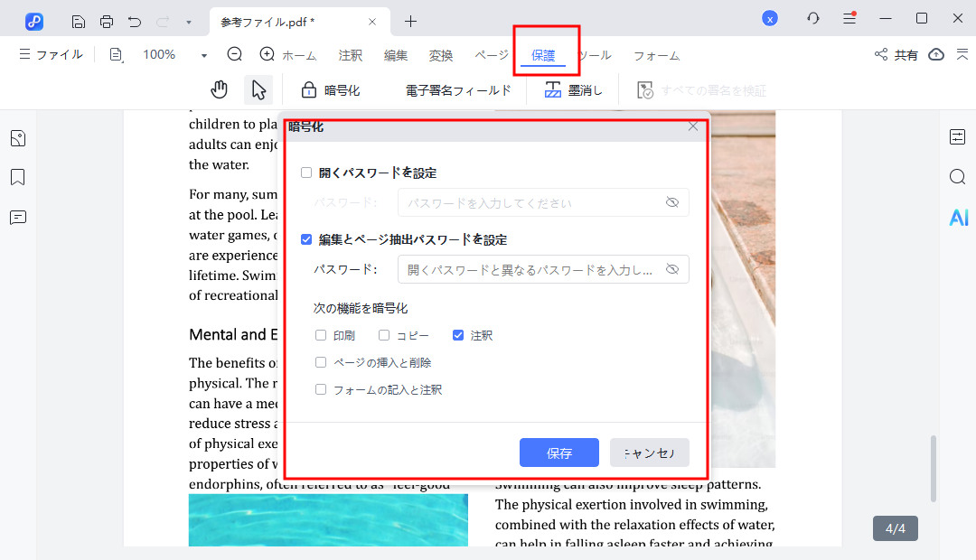Save encryption settings with 保存 button
The image size is (976, 560).
coord(558,452)
